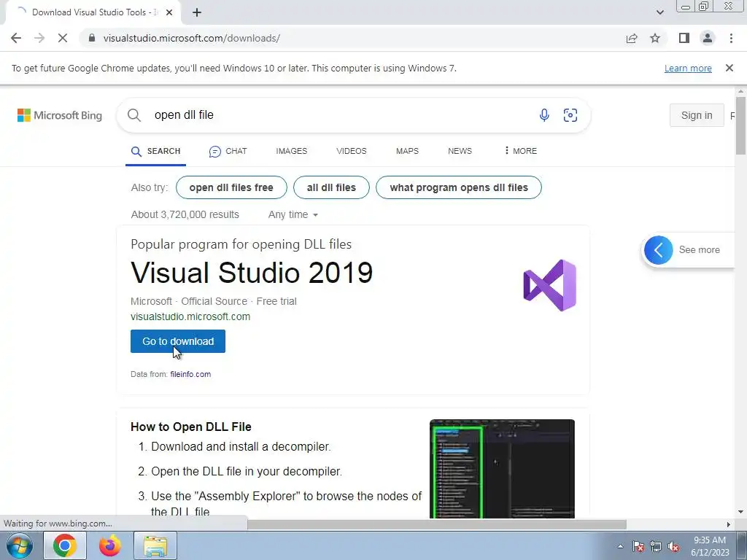Click 'Open the DLL file in your decompiler' step

tap(247, 472)
